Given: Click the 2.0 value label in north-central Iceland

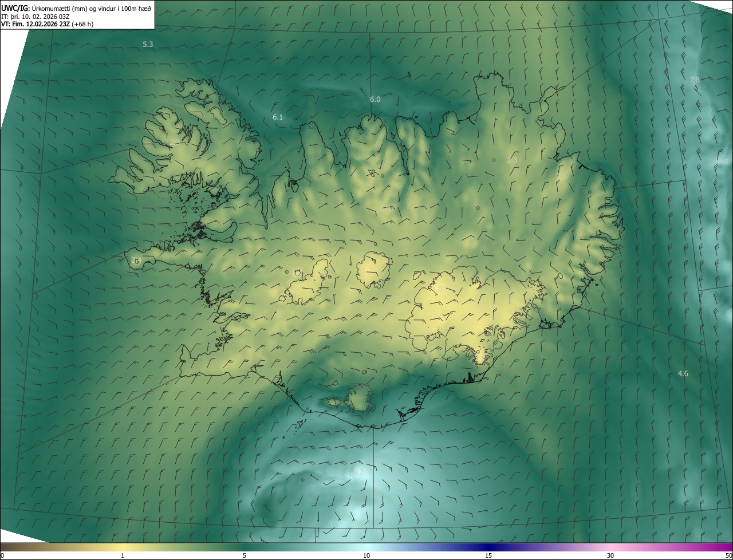Looking at the screenshot, I should pyautogui.click(x=386, y=209).
